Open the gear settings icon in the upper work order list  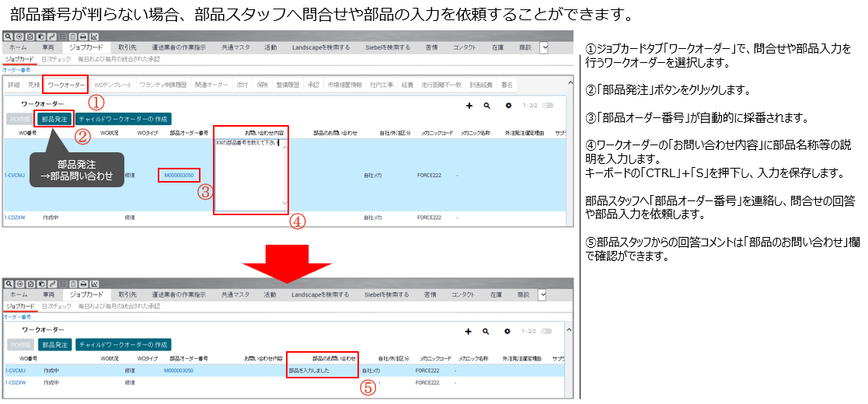coord(509,105)
